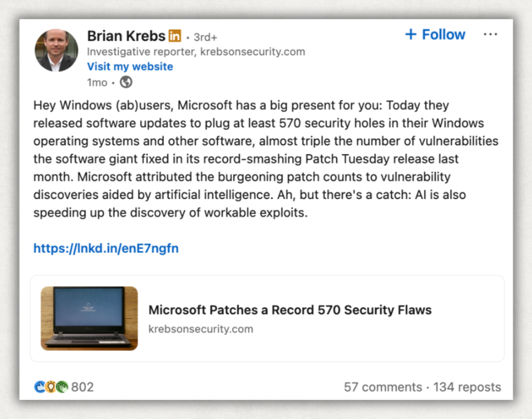Open Brian Krebs profile photo

point(56,50)
